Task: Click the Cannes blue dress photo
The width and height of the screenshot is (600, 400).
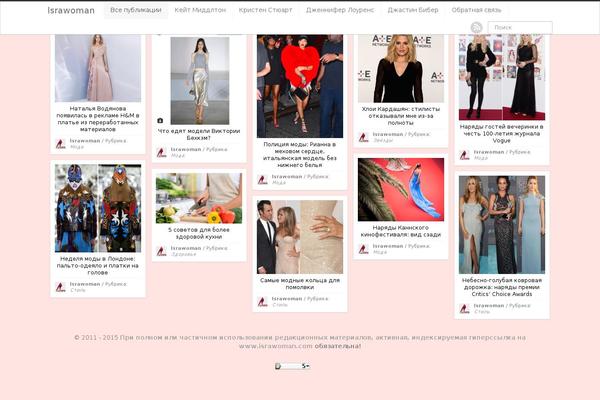Action: click(401, 189)
